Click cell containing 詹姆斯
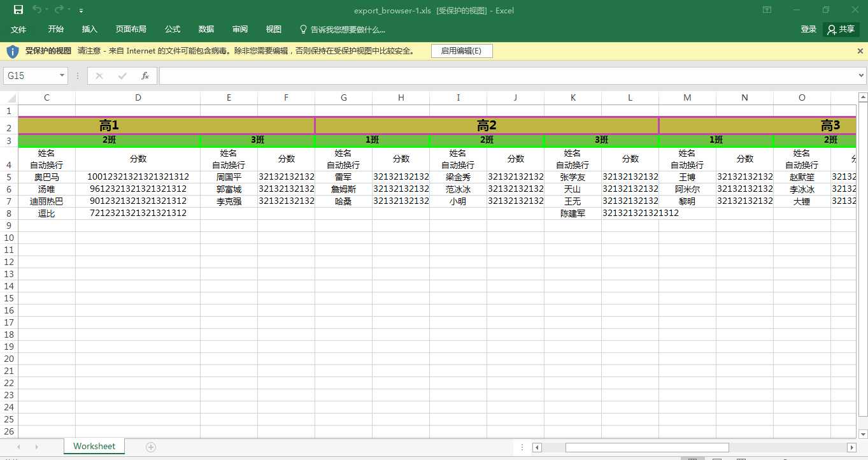 (343, 189)
